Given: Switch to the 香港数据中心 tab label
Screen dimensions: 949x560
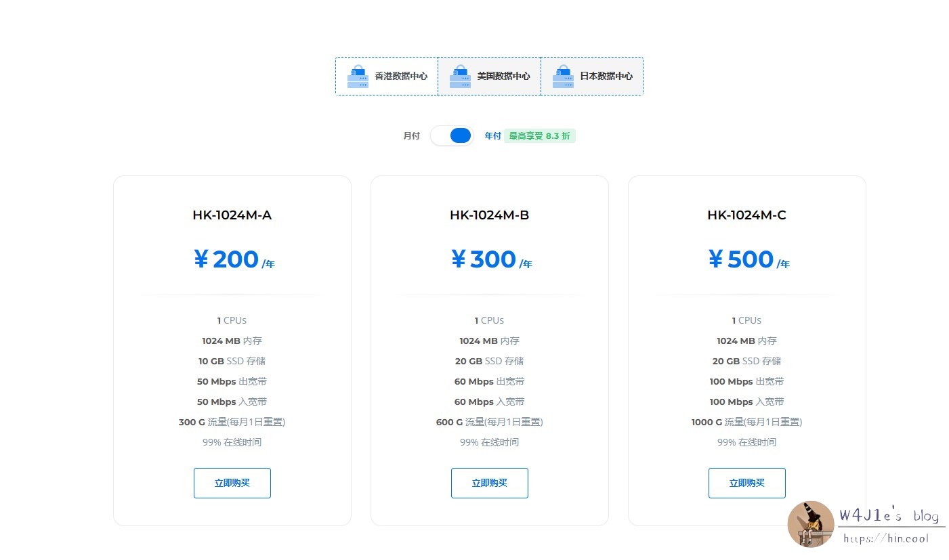Looking at the screenshot, I should (x=401, y=77).
